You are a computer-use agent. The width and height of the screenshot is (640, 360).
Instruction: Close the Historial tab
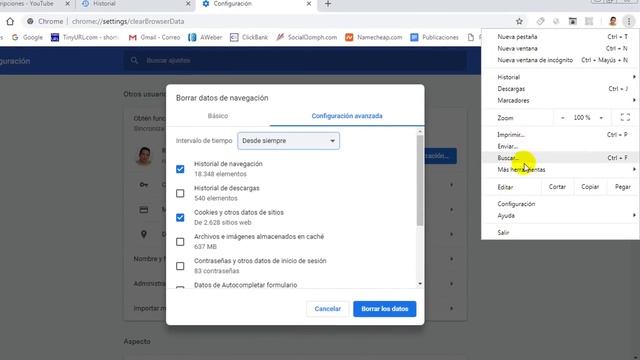pyautogui.click(x=188, y=4)
